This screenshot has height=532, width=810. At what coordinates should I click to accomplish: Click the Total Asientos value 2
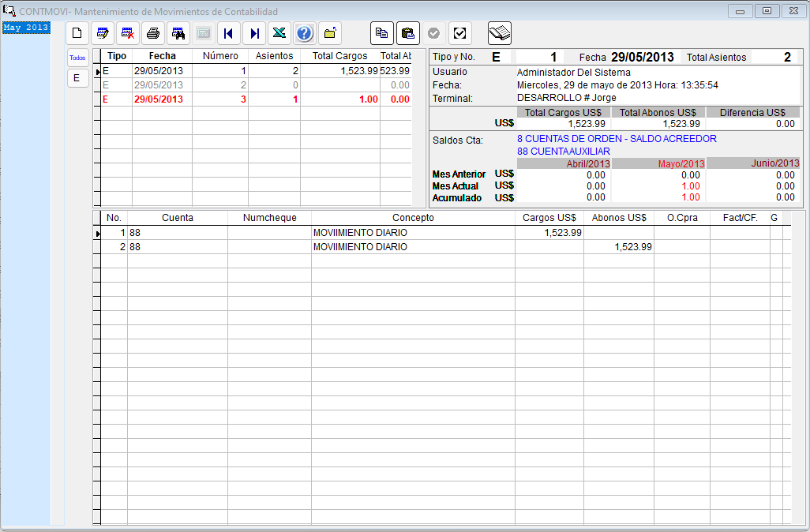point(787,57)
